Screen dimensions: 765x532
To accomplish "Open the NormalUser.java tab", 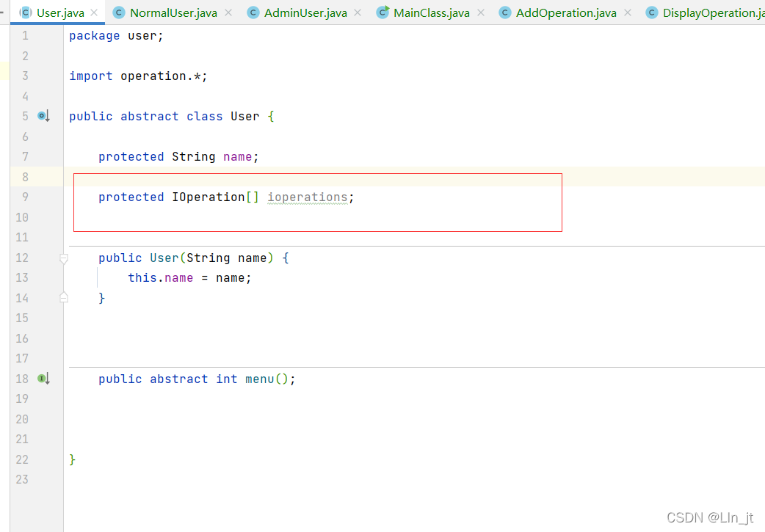I will click(x=173, y=12).
